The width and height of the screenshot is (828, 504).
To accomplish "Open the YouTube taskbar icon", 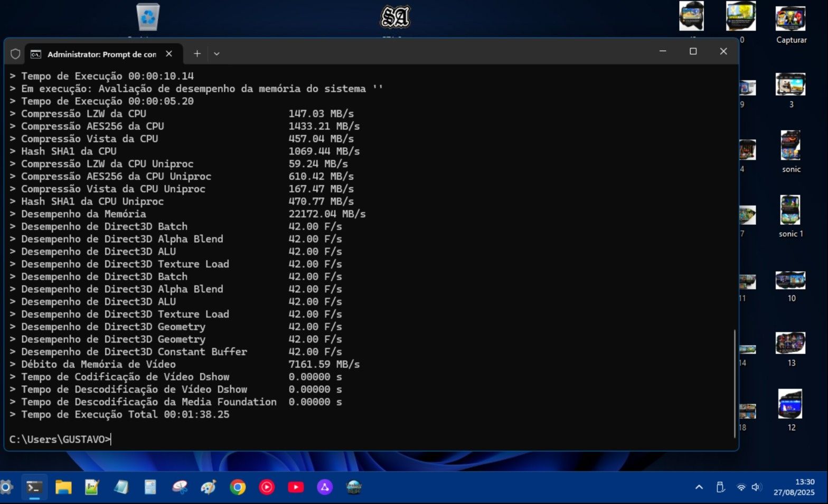I will [x=296, y=487].
